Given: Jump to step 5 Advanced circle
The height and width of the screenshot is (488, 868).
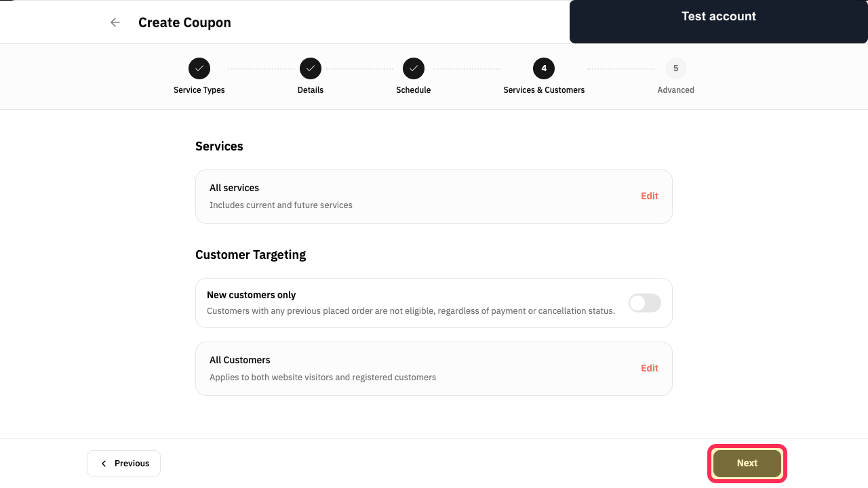Looking at the screenshot, I should click(676, 68).
